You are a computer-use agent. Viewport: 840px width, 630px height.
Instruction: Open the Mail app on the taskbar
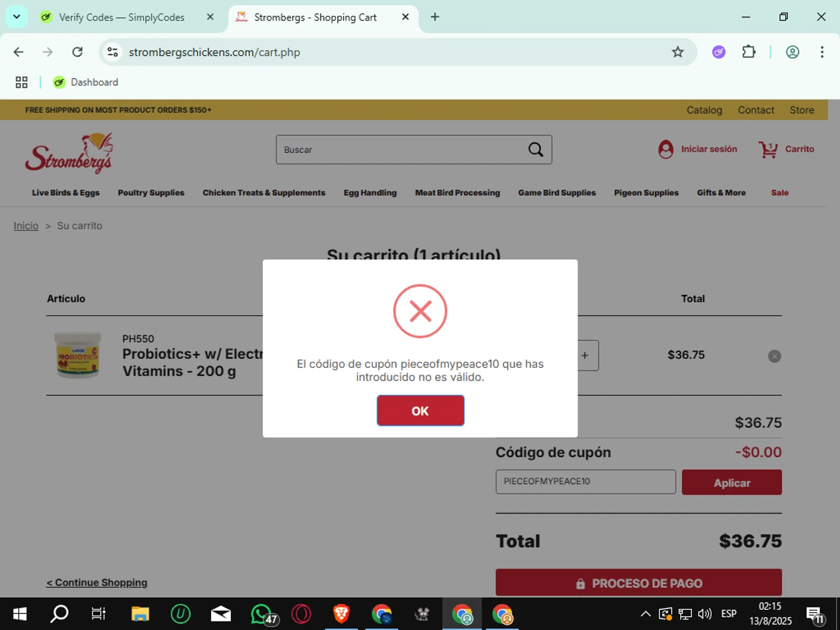click(x=221, y=614)
